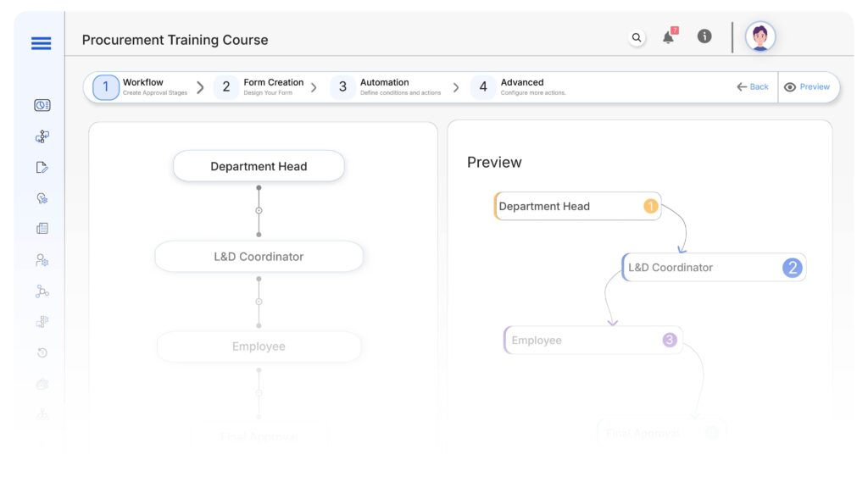Click the L&D Coordinator preview card
The image size is (868, 488).
[x=712, y=268]
